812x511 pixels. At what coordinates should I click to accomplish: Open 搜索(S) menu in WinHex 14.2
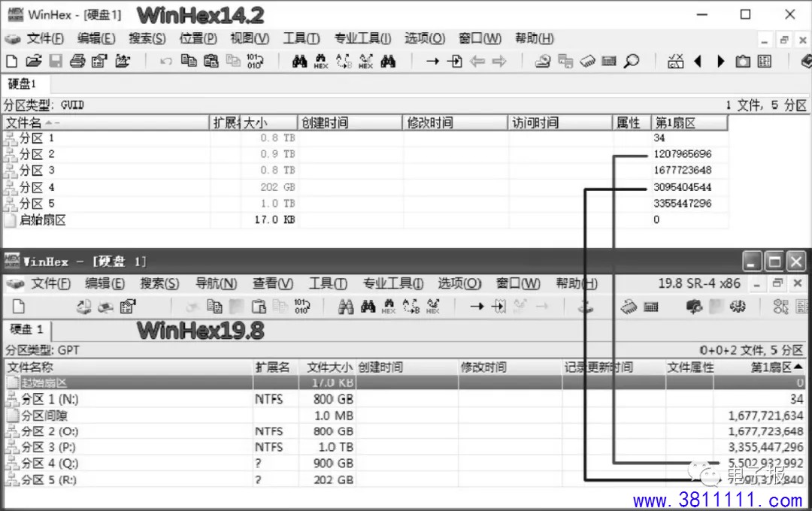click(147, 38)
